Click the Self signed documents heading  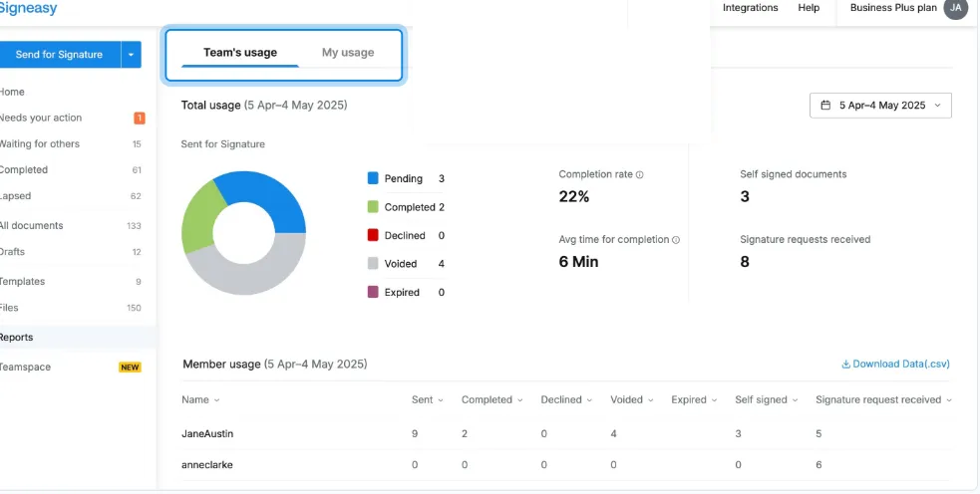tap(794, 174)
